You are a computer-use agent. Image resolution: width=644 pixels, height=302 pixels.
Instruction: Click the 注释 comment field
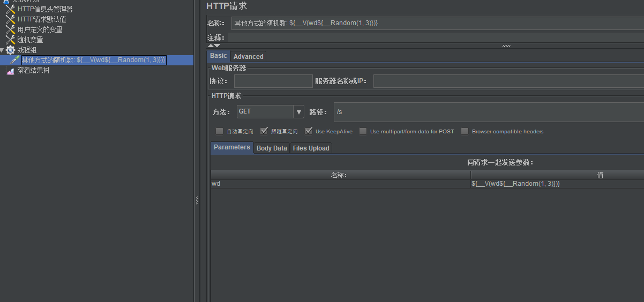436,37
